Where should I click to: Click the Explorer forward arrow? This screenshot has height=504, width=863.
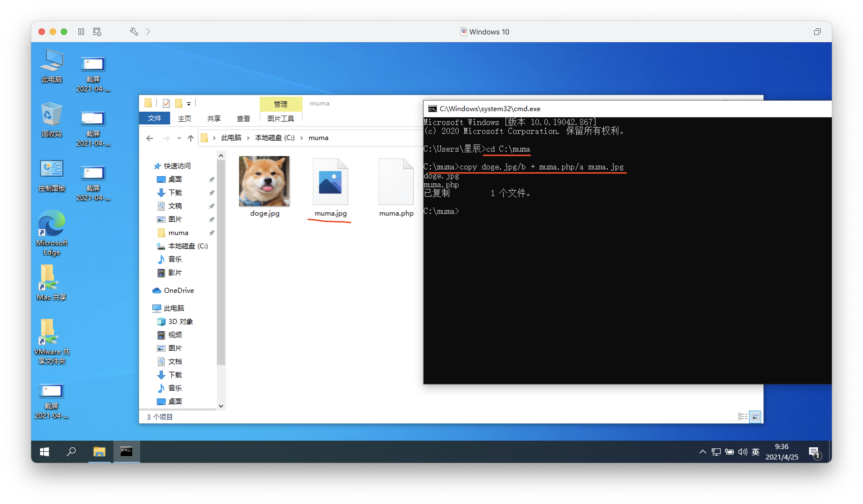click(x=166, y=138)
